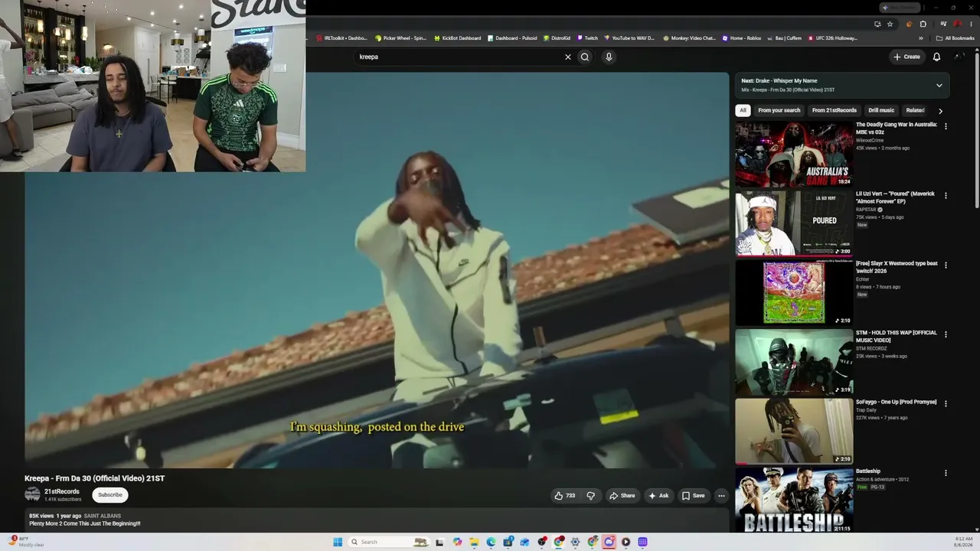Click the Trap Daily channel name
Viewport: 980px width, 551px height.
click(867, 410)
